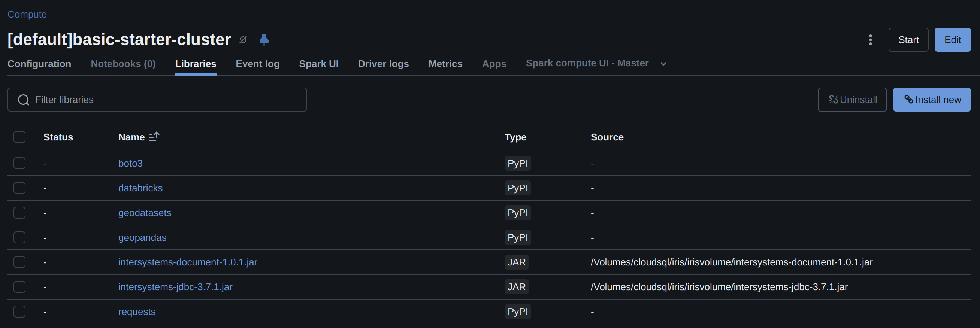The width and height of the screenshot is (980, 328).
Task: Check the boto3 library checkbox
Action: click(x=19, y=163)
